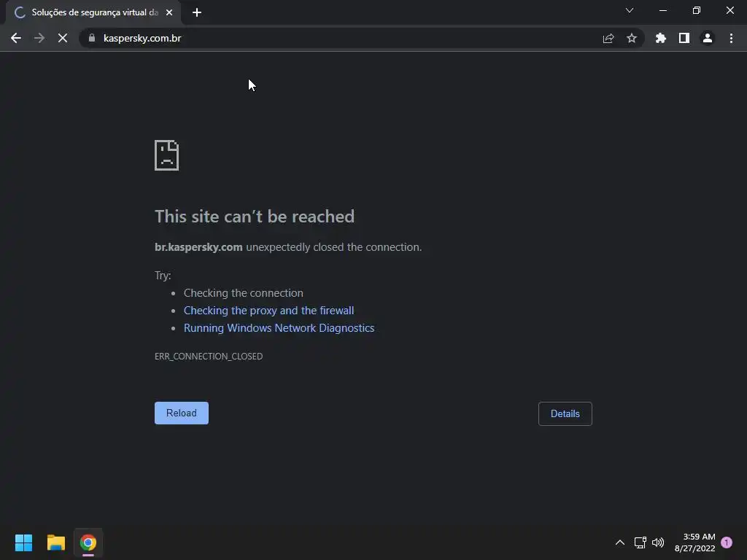Image resolution: width=747 pixels, height=560 pixels.
Task: Open the volume speaker tray icon
Action: click(658, 542)
